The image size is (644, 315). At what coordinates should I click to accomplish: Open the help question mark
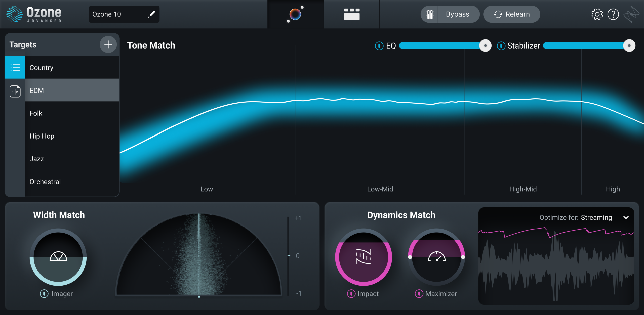tap(613, 14)
